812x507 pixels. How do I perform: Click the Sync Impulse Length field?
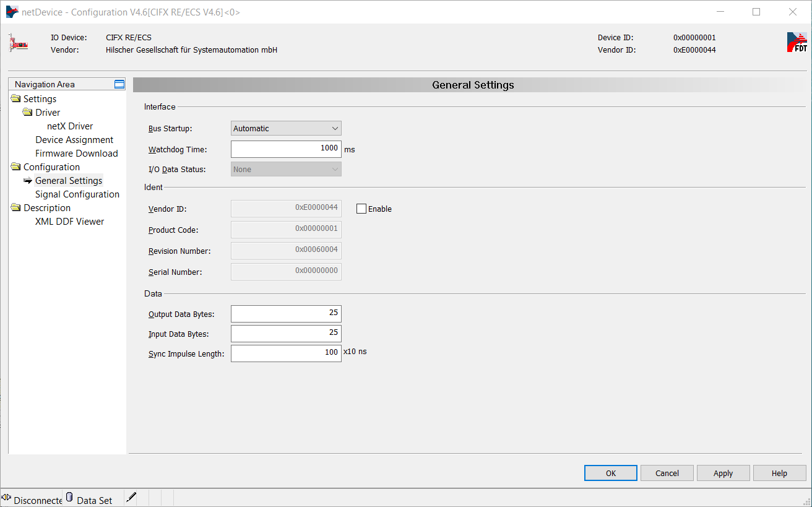(x=286, y=353)
